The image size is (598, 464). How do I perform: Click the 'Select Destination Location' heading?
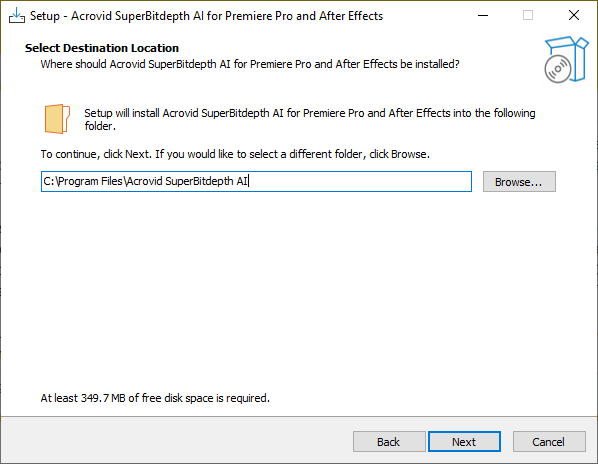tap(102, 48)
